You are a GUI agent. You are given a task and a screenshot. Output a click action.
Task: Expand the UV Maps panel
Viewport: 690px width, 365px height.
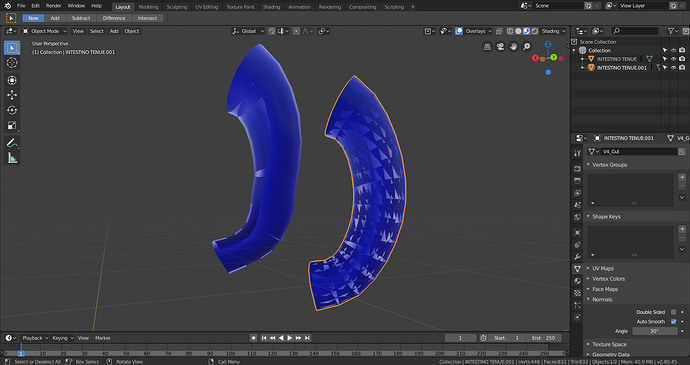click(x=588, y=268)
